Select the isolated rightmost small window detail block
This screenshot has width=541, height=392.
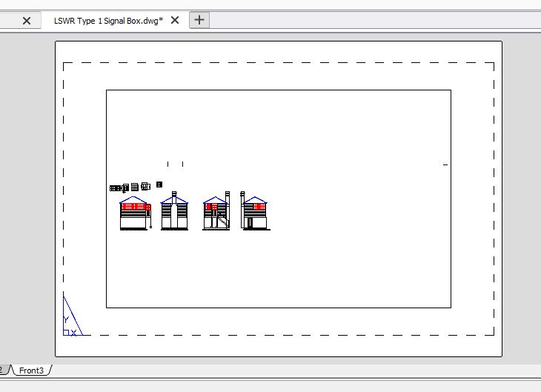pos(159,185)
